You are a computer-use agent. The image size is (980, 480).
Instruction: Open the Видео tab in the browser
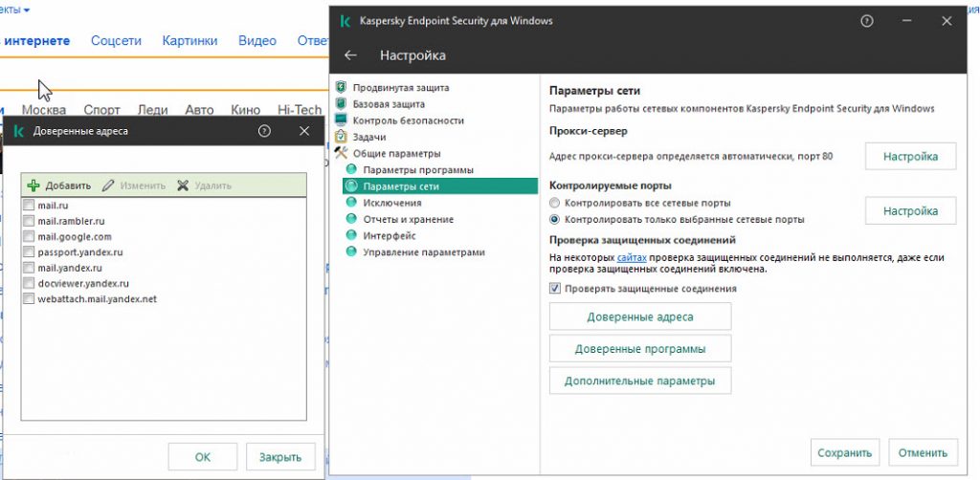(256, 40)
